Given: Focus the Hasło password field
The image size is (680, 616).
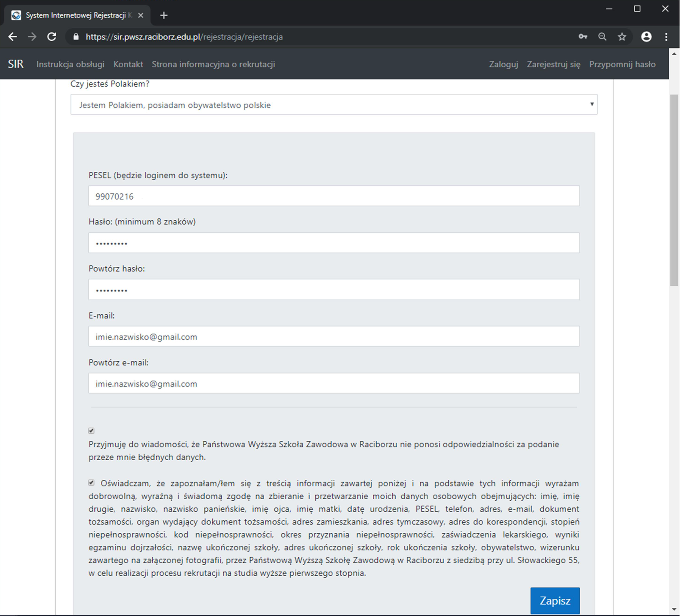Looking at the screenshot, I should click(334, 243).
